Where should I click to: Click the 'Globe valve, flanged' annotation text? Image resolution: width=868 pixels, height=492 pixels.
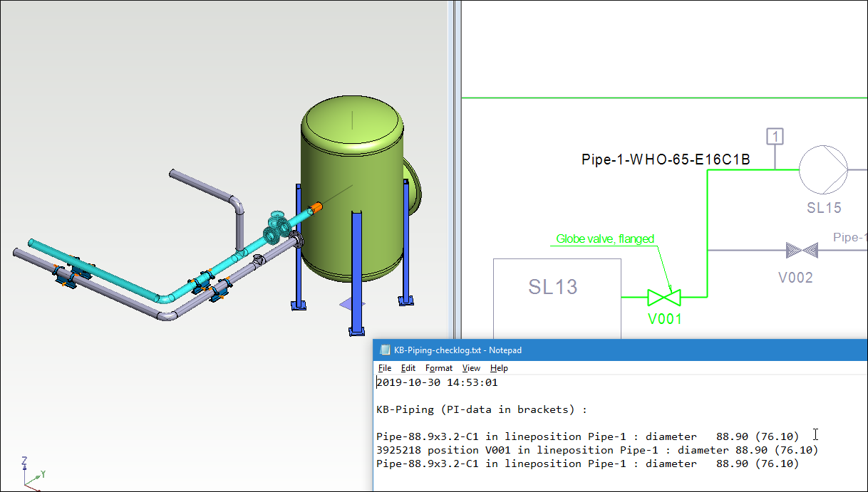click(605, 239)
